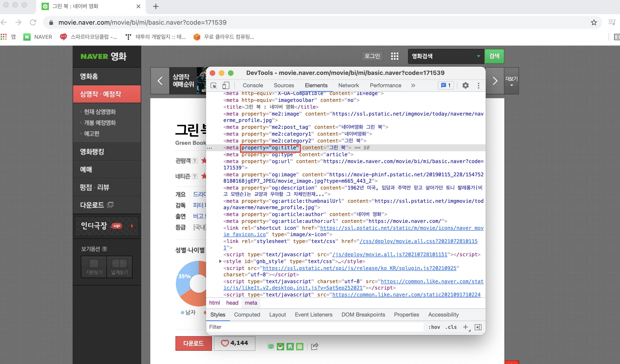The height and width of the screenshot is (364, 620).
Task: Toggle the computed styles sidebar icon
Action: point(478,327)
